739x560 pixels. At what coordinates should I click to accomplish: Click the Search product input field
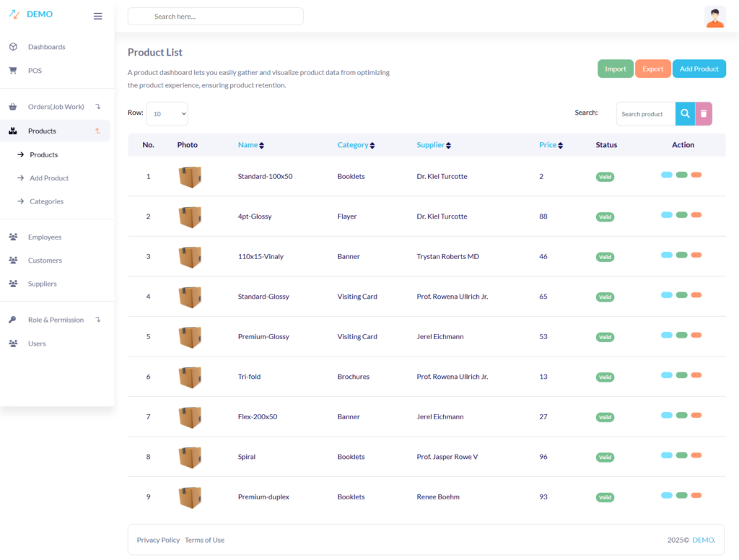tap(645, 114)
